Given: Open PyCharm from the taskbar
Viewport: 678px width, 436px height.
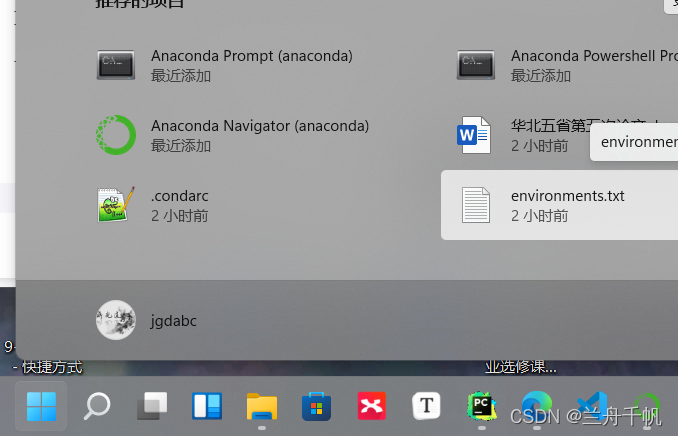Looking at the screenshot, I should 481,406.
